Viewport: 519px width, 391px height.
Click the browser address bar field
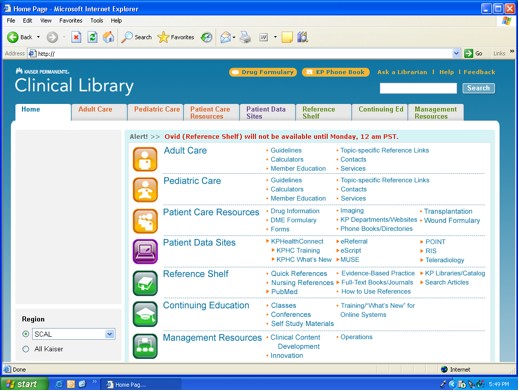[x=245, y=53]
